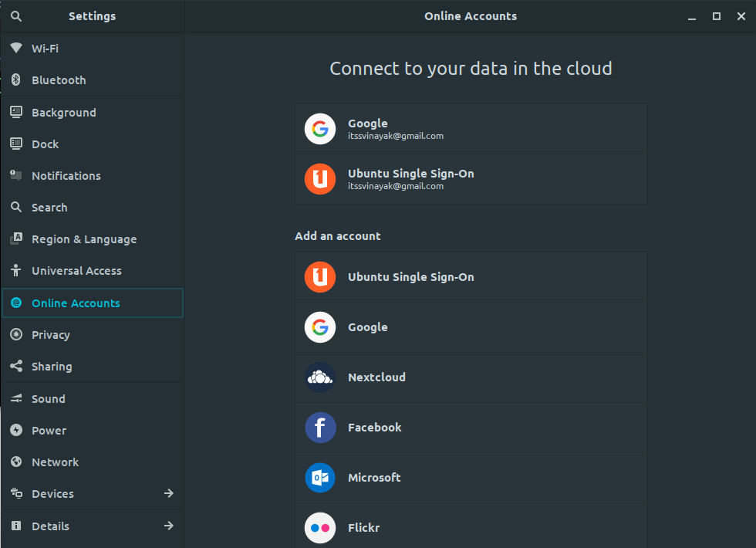756x548 pixels.
Task: Click the Nextcloud cloud icon
Action: [x=320, y=377]
